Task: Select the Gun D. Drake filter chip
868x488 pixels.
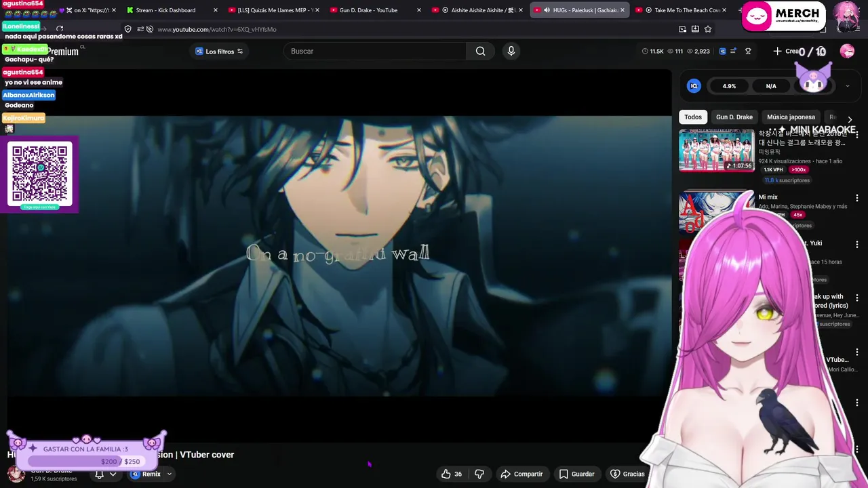Action: tap(734, 117)
